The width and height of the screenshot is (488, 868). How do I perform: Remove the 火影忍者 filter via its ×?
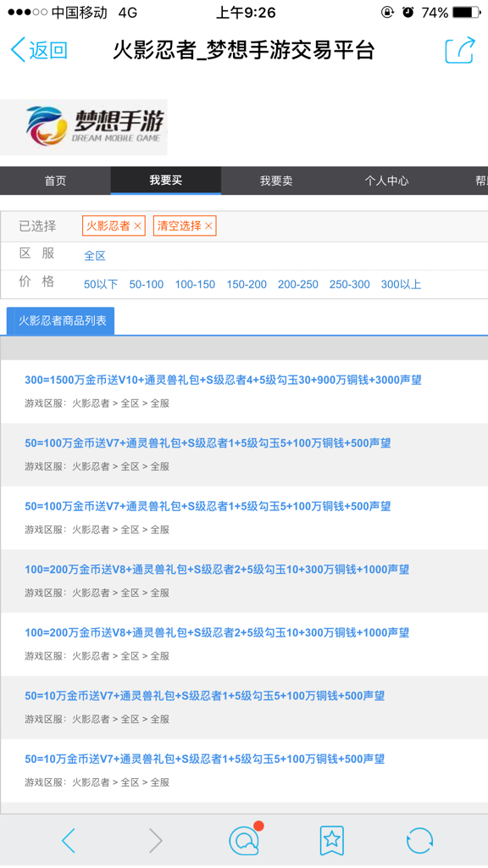[138, 225]
